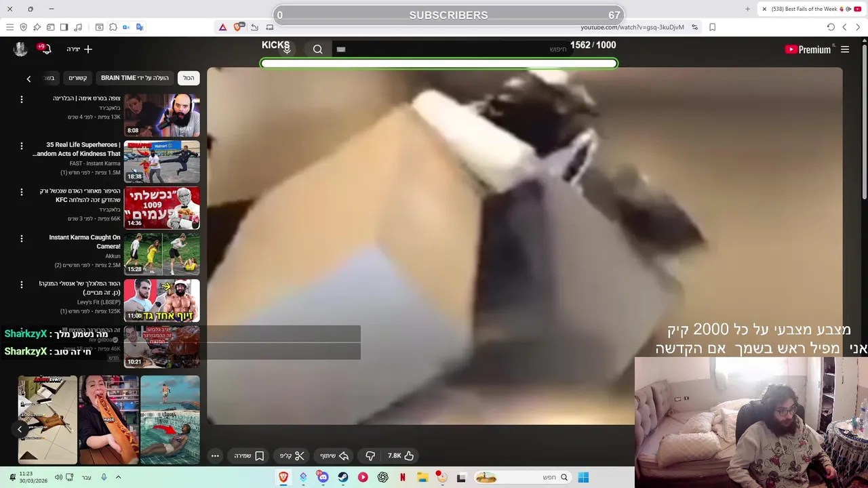Screen dimensions: 868x488
Task: Select the first filter chip on the right
Action: 189,78
